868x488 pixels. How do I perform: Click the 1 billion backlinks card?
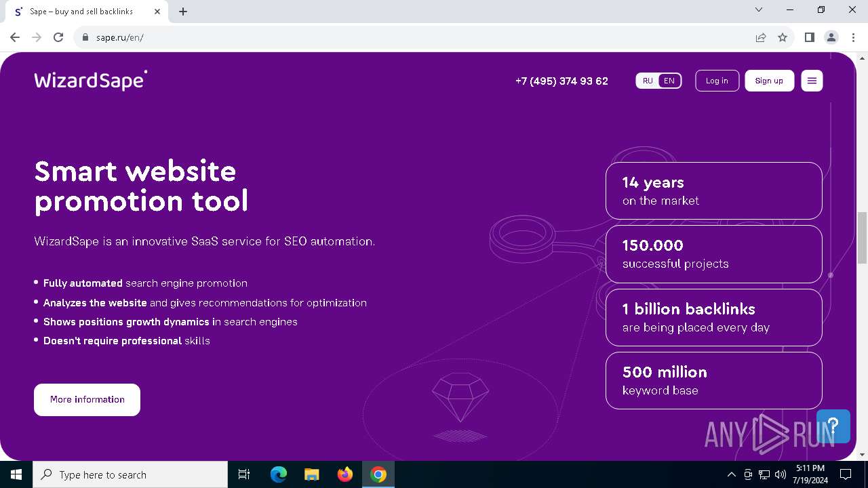click(714, 317)
